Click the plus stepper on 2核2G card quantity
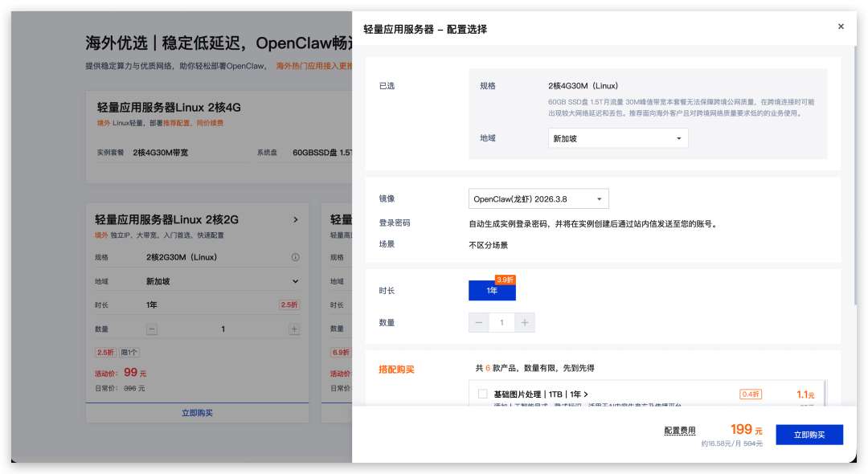Image resolution: width=868 pixels, height=474 pixels. point(295,328)
